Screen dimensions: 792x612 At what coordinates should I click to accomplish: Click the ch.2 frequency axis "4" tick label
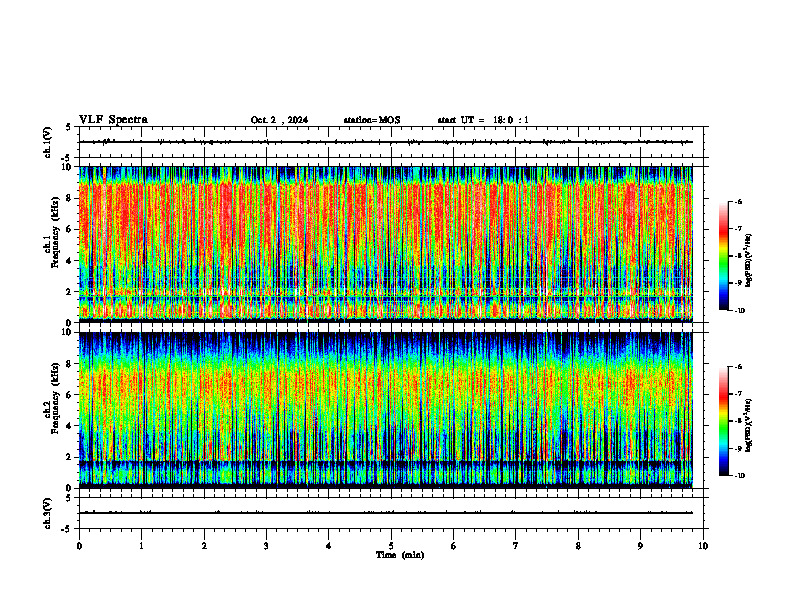[69, 426]
